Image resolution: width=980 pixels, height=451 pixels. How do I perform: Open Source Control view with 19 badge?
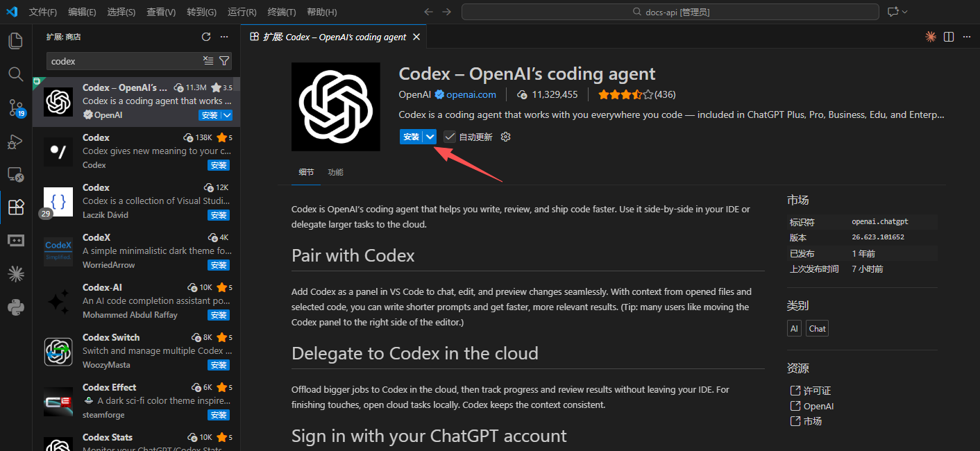[x=15, y=107]
